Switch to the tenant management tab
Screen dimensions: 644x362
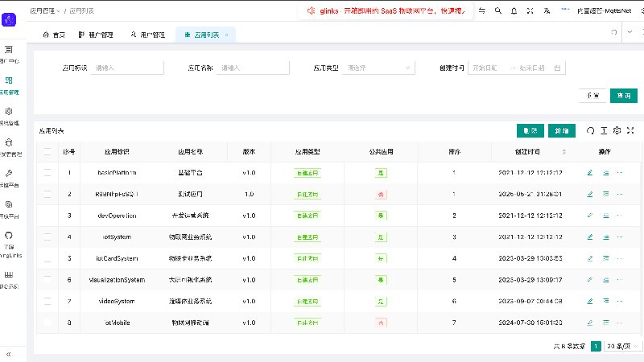96,35
